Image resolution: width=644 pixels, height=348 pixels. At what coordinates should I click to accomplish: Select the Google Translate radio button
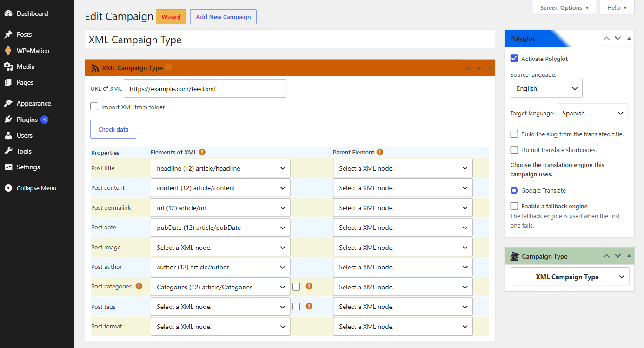pos(514,190)
